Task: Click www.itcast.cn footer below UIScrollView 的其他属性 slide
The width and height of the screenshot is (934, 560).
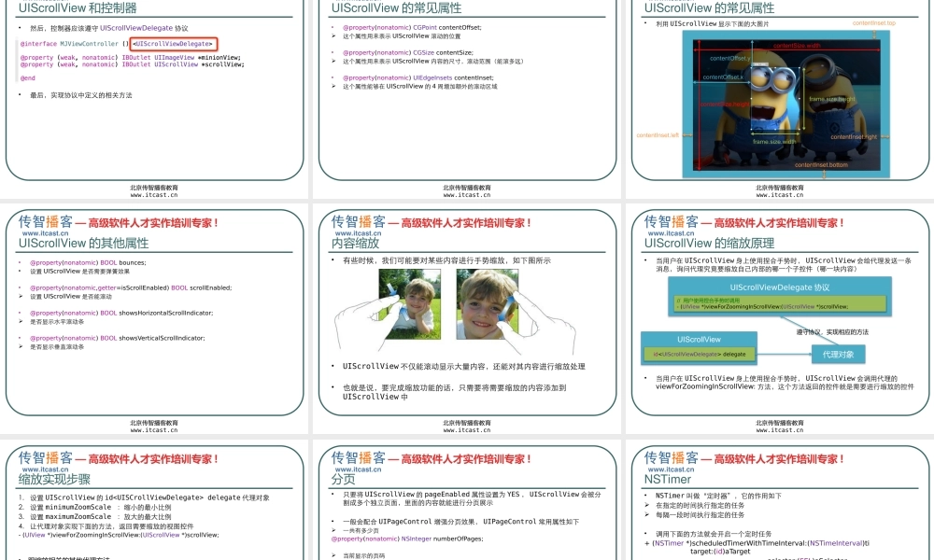Action: click(154, 431)
